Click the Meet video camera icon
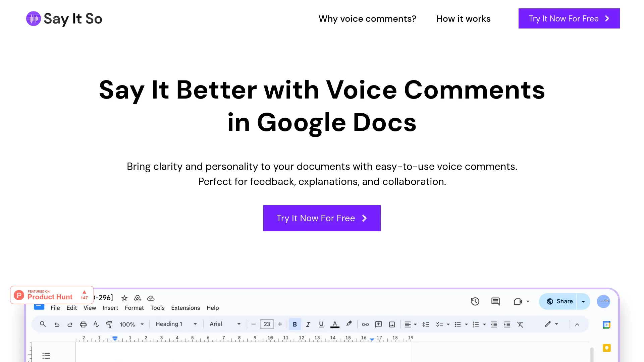 518,301
